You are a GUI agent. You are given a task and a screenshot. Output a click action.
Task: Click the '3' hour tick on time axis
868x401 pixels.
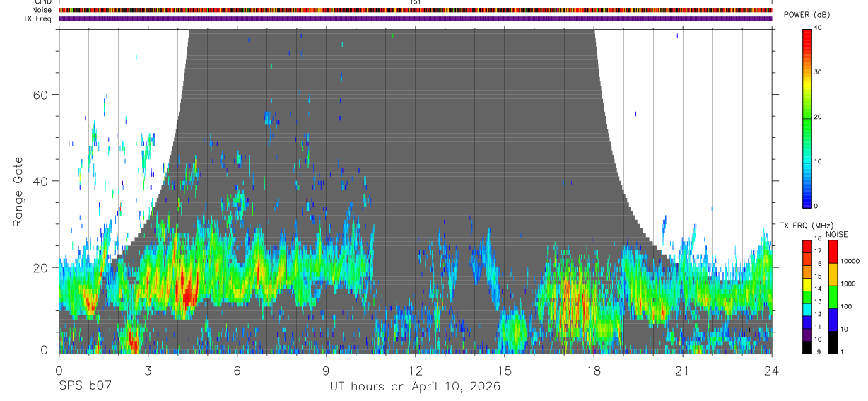(148, 370)
